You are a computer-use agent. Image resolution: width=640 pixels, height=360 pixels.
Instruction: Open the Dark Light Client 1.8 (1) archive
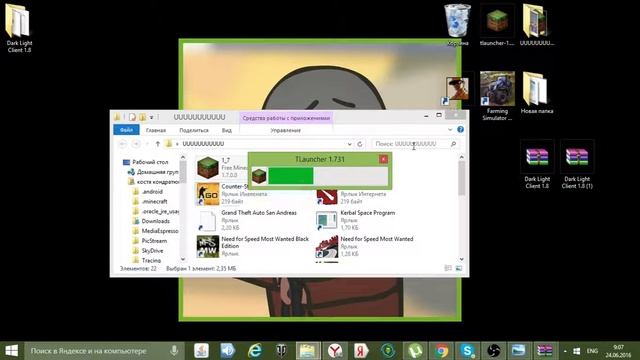pyautogui.click(x=577, y=164)
